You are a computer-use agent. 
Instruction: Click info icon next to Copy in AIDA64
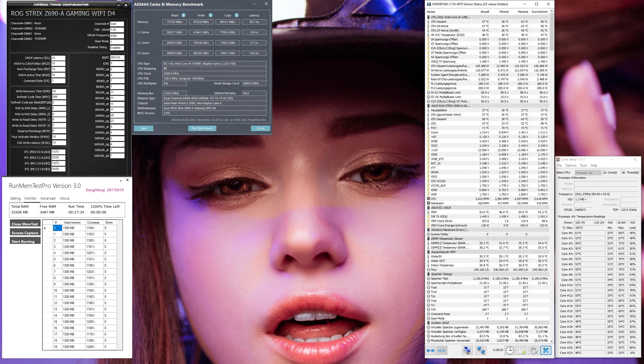tap(236, 15)
